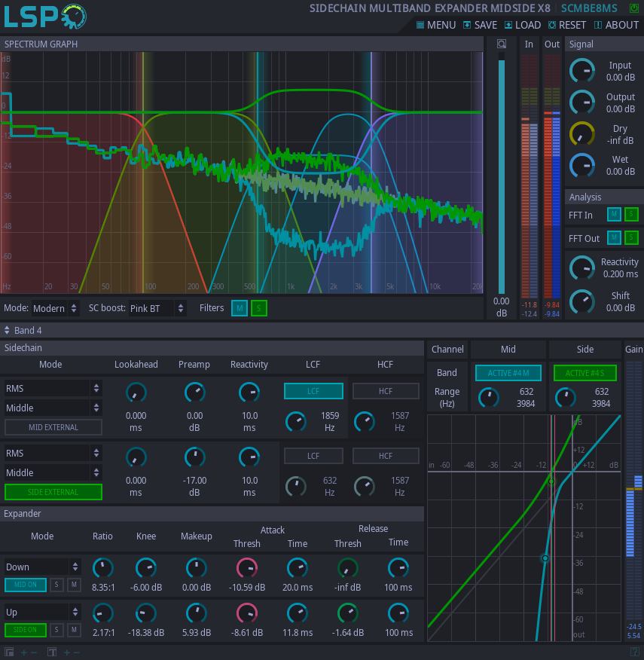Adjust the Dry level knob

coord(582,134)
